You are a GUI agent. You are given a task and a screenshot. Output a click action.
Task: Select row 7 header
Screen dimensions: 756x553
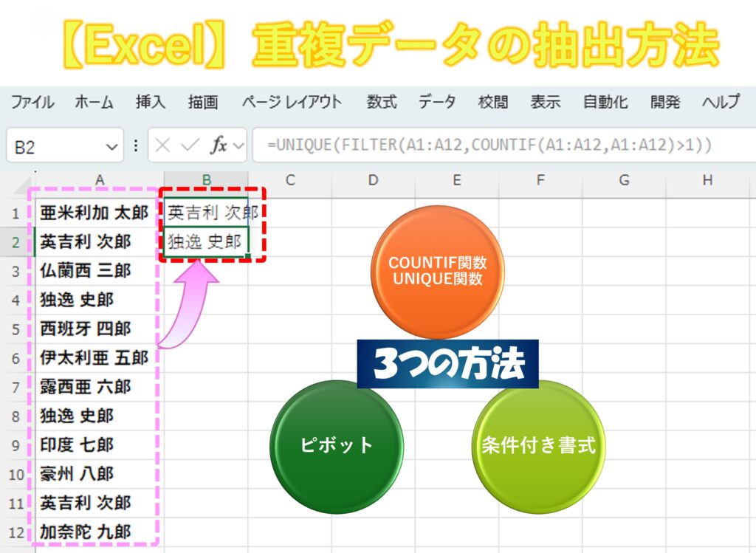[16, 387]
